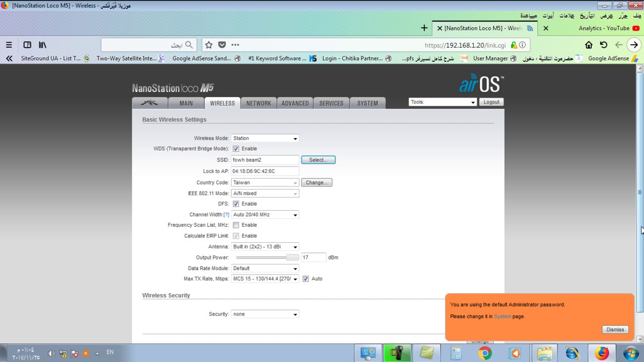
Task: Close the NanoStation Loco M5 tab
Action: pos(439,28)
